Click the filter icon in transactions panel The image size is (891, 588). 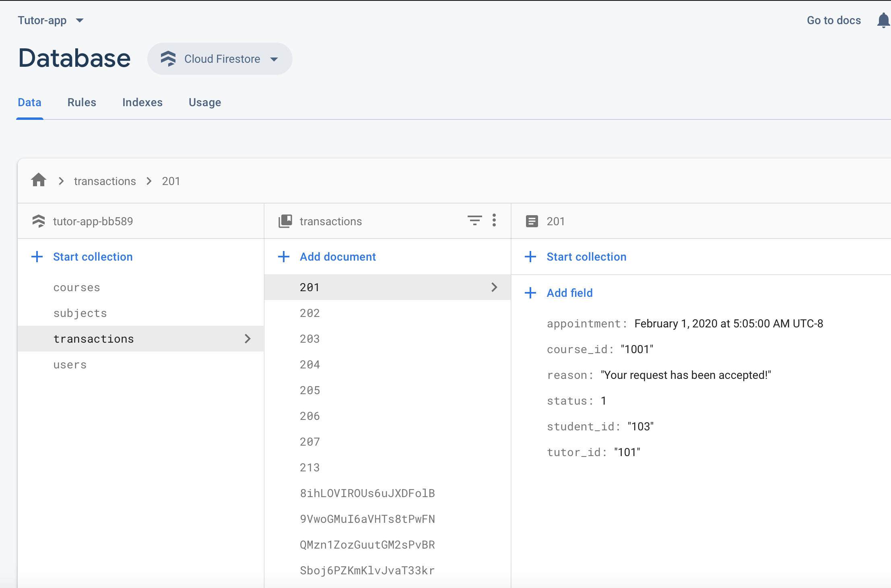click(475, 221)
